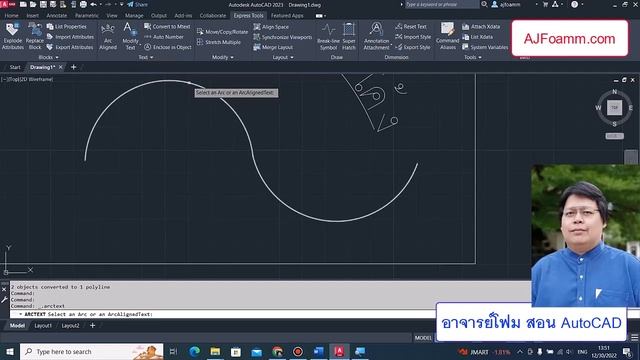Click List Xdata
This screenshot has height=360, width=640.
478,37
